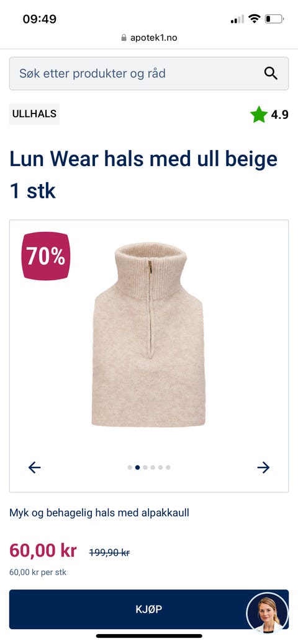This screenshot has width=298, height=644.
Task: Tap the Wi-Fi status icon
Action: 255,19
